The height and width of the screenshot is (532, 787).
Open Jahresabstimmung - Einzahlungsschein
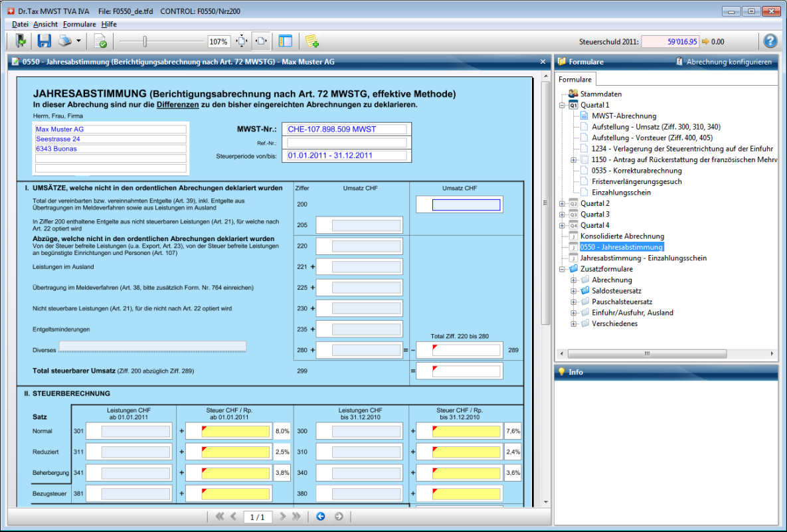pos(644,258)
